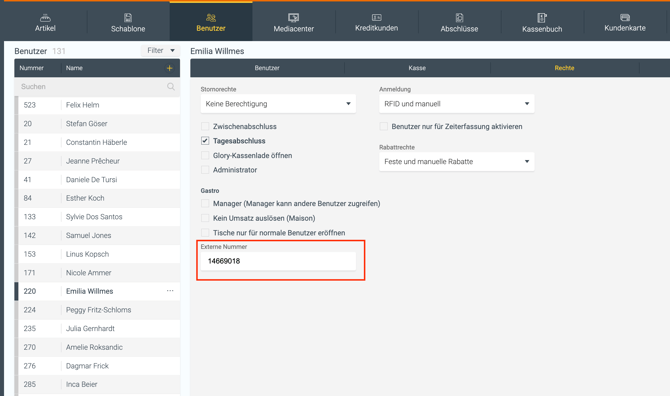Open the Mediacenter section icon
The height and width of the screenshot is (396, 670).
(294, 18)
